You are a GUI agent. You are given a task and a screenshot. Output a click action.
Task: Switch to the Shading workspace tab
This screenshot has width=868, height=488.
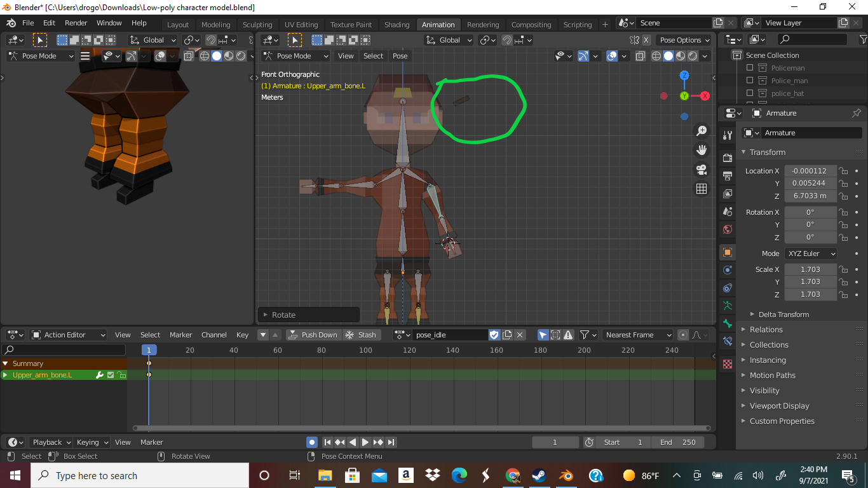pyautogui.click(x=397, y=25)
